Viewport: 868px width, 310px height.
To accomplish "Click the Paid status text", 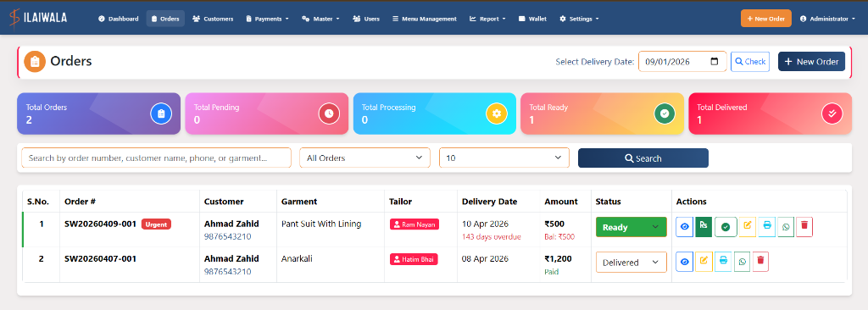I will click(551, 272).
